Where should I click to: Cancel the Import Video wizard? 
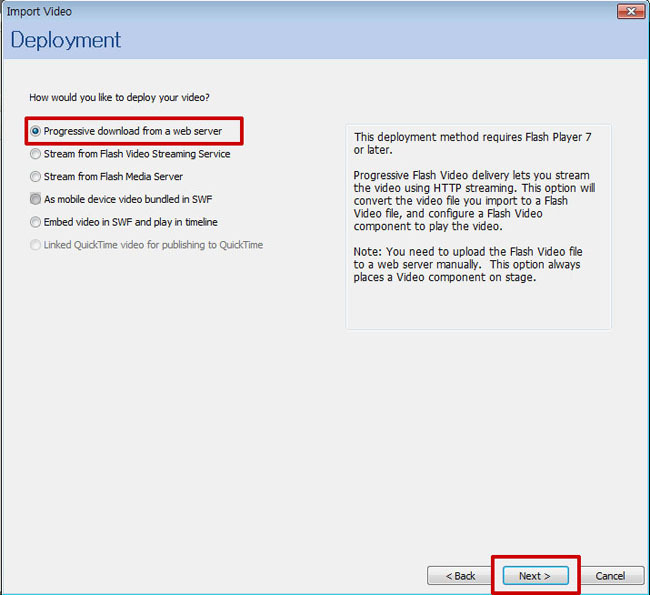[x=611, y=576]
